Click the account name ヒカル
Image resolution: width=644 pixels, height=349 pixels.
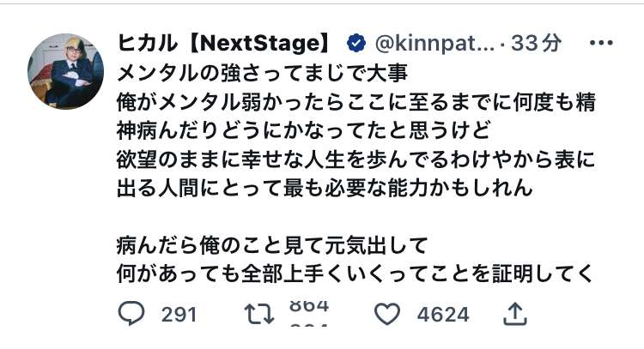[x=144, y=43]
